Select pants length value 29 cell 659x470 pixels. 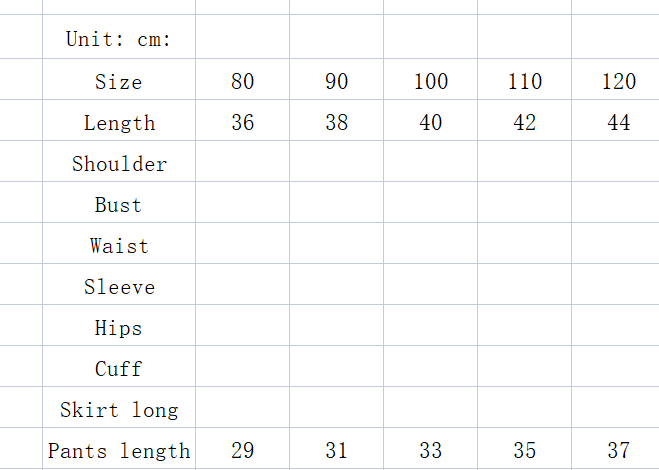coord(242,450)
